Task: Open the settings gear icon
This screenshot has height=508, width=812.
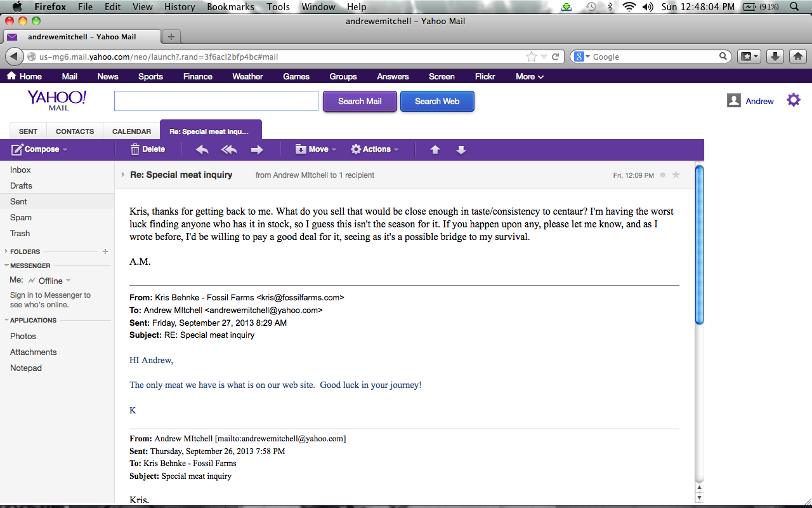Action: (794, 100)
